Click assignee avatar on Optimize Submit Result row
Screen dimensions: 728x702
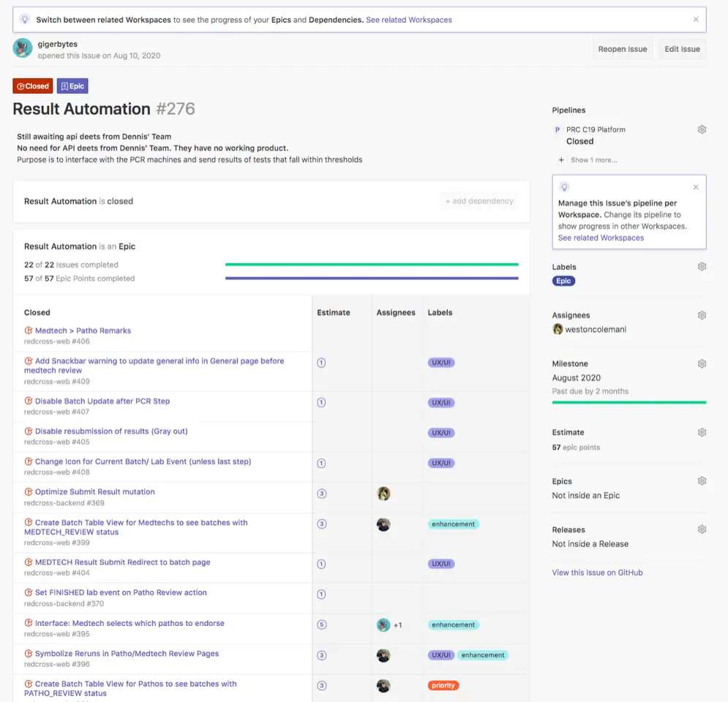(383, 494)
